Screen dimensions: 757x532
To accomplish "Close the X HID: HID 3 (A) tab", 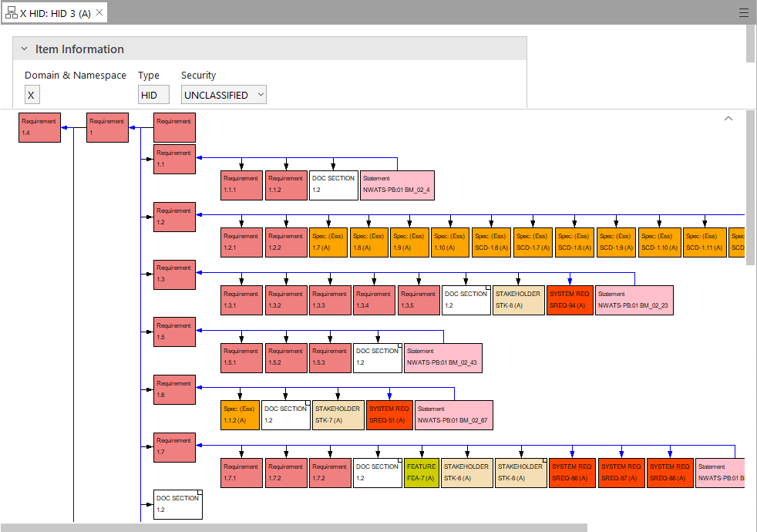I will (99, 12).
